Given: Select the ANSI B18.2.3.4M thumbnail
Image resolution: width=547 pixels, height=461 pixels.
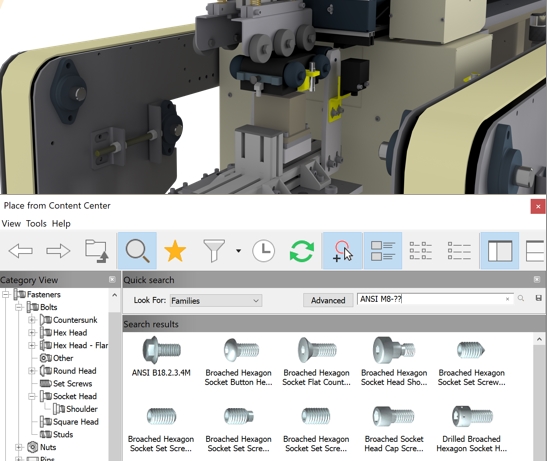Looking at the screenshot, I should [x=161, y=357].
